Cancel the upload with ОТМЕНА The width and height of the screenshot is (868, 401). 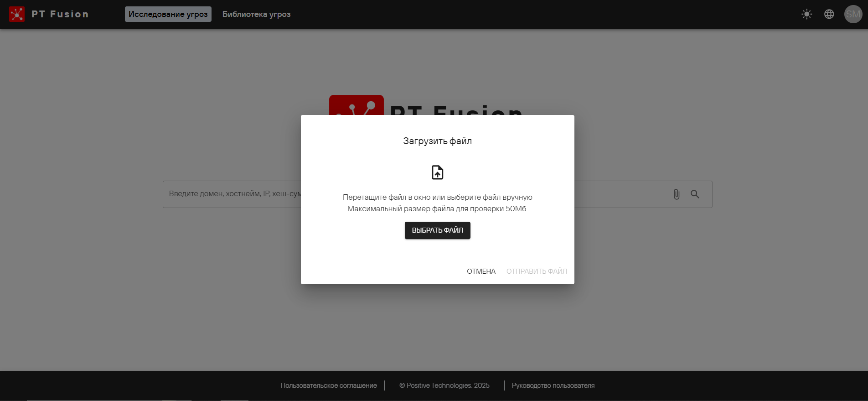tap(481, 271)
